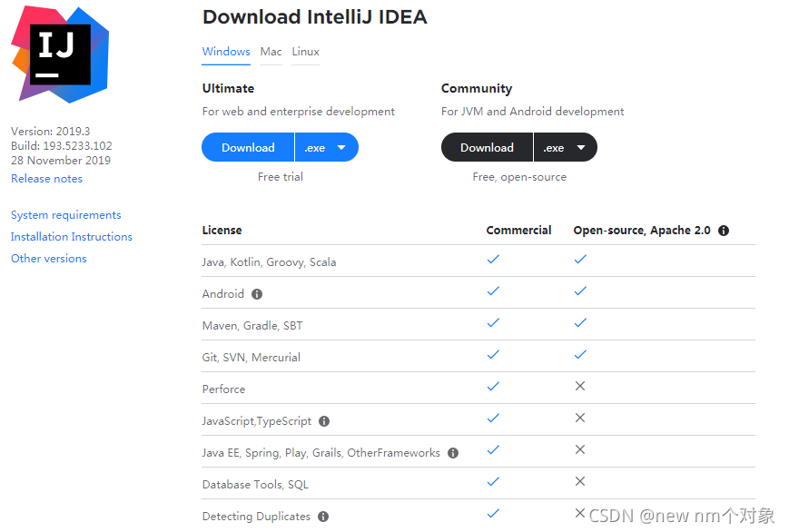Download the Ultimate edition
This screenshot has height=532, width=789.
click(248, 147)
